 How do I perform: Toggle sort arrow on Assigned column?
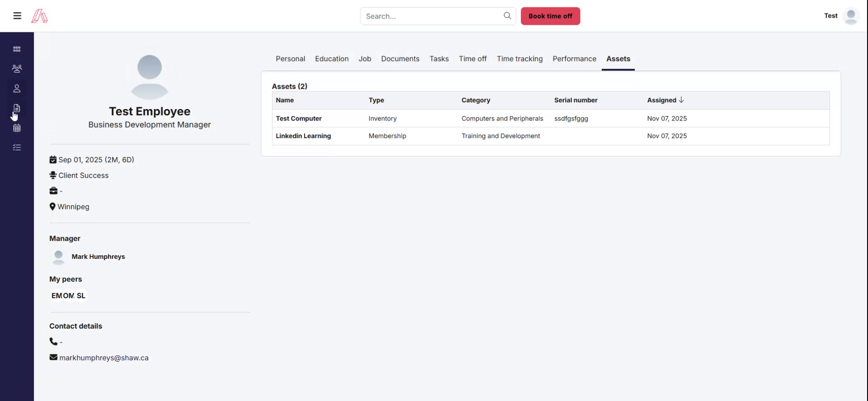[x=681, y=100]
